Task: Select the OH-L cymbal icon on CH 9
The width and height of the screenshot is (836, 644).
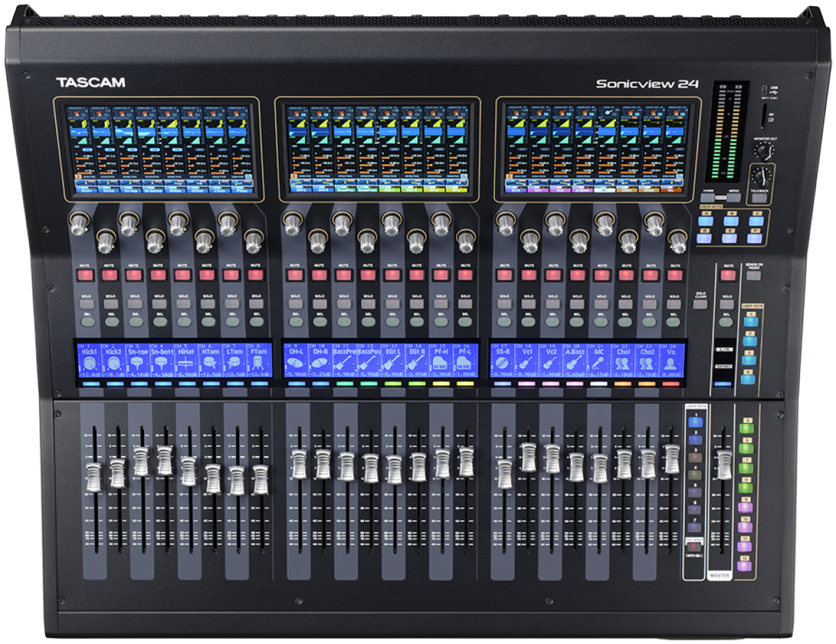Action: 296,362
